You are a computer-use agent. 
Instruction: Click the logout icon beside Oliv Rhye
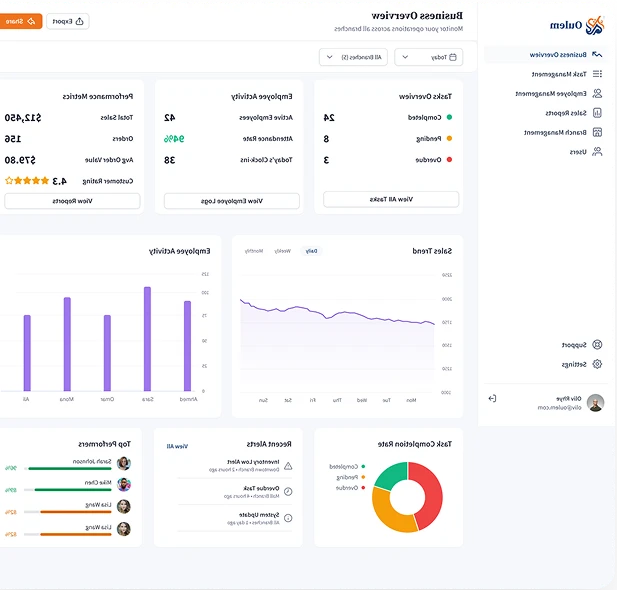point(492,399)
